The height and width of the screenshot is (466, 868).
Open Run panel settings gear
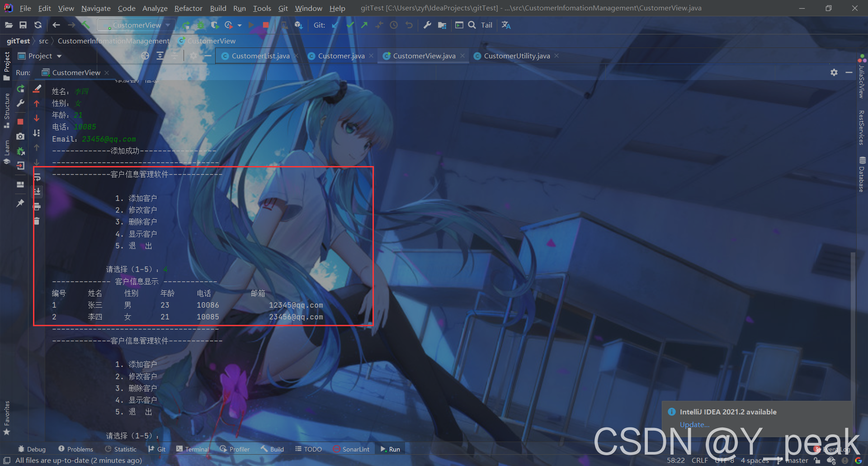point(834,72)
